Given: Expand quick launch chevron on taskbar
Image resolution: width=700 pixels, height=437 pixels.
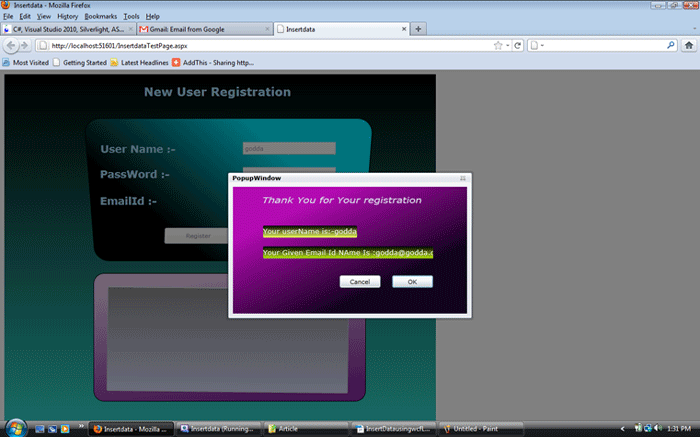Looking at the screenshot, I should (81, 426).
